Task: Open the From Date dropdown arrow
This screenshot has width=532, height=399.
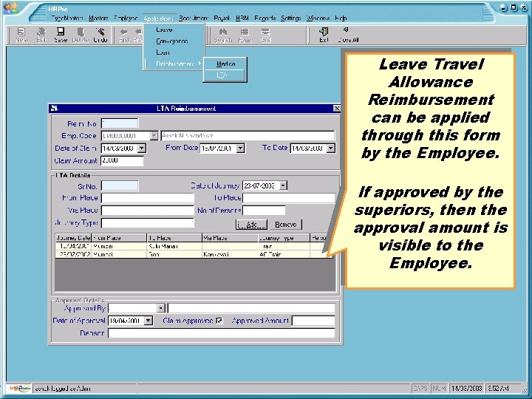Action: 240,149
